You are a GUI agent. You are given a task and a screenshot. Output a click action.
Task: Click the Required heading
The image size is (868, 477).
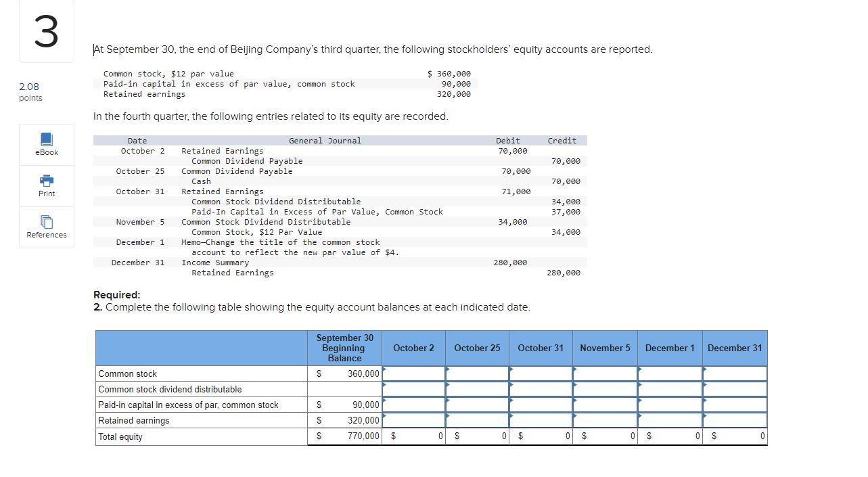(x=117, y=295)
